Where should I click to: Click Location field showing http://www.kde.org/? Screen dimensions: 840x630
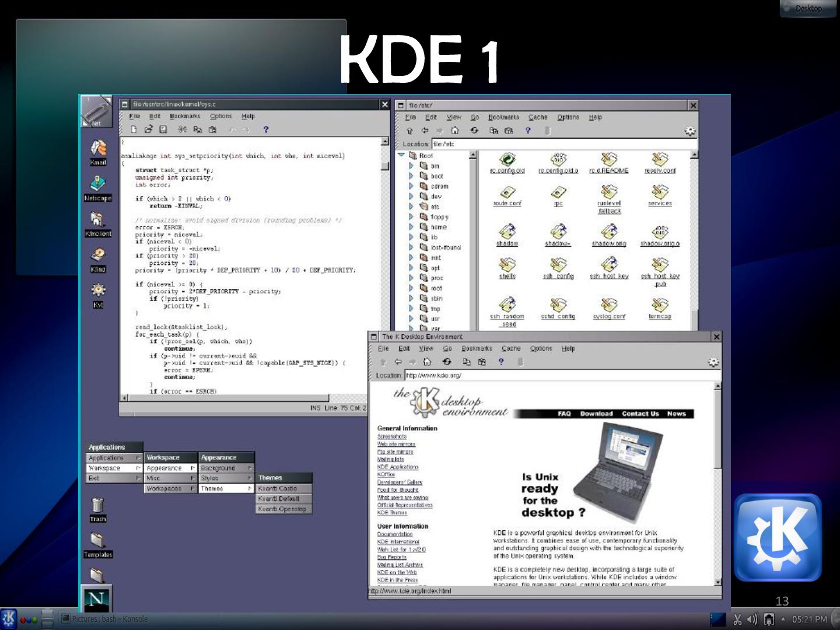(563, 375)
